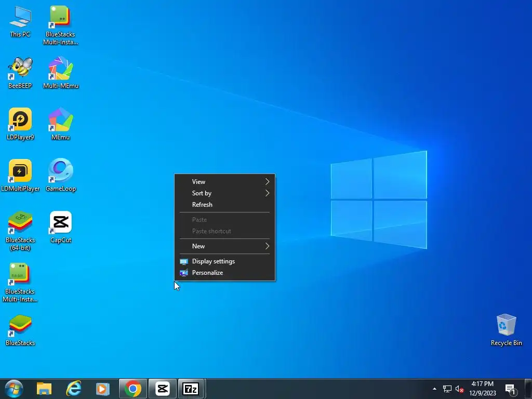The image size is (532, 399).
Task: Click the greyed-out Paste shortcut entry
Action: (224, 231)
